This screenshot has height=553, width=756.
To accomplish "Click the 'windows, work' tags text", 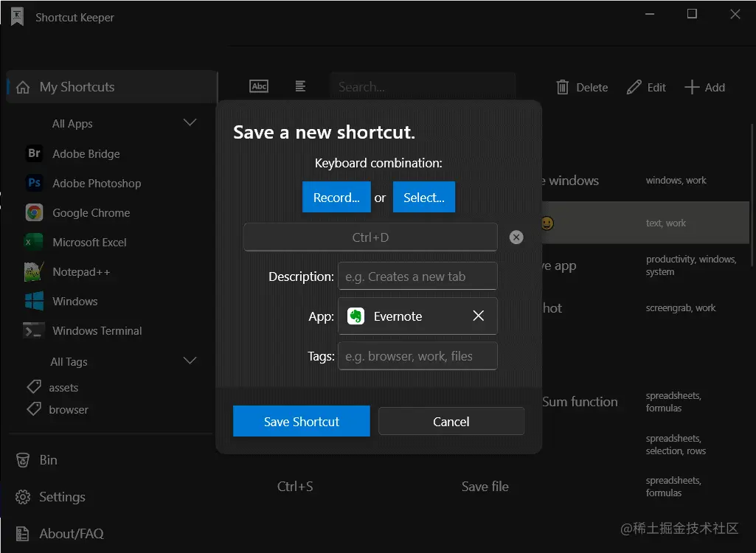I will [676, 181].
